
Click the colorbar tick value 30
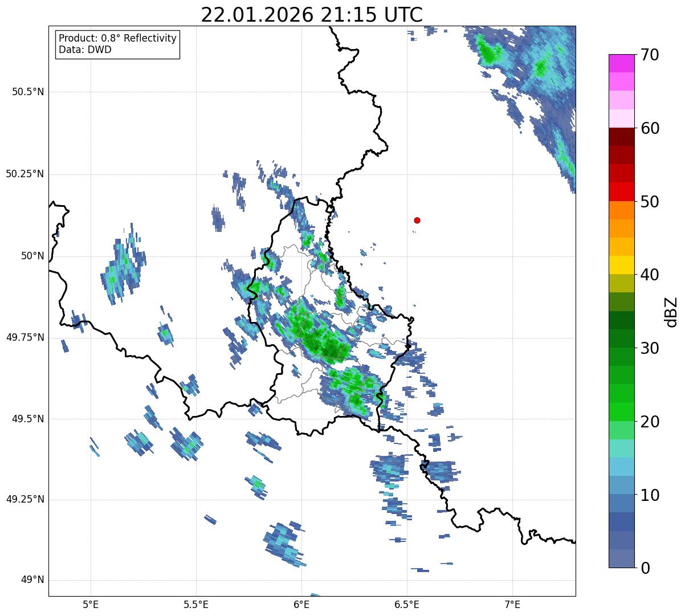coord(650,348)
